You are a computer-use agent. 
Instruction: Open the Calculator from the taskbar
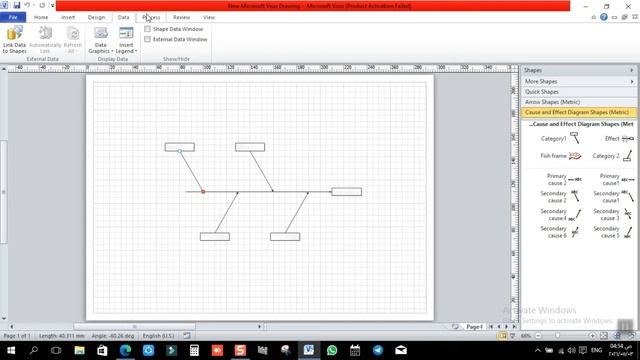click(194, 350)
